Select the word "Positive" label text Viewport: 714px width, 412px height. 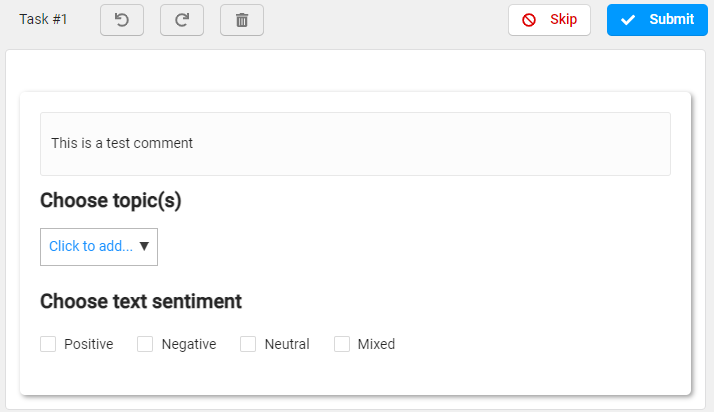tap(89, 344)
